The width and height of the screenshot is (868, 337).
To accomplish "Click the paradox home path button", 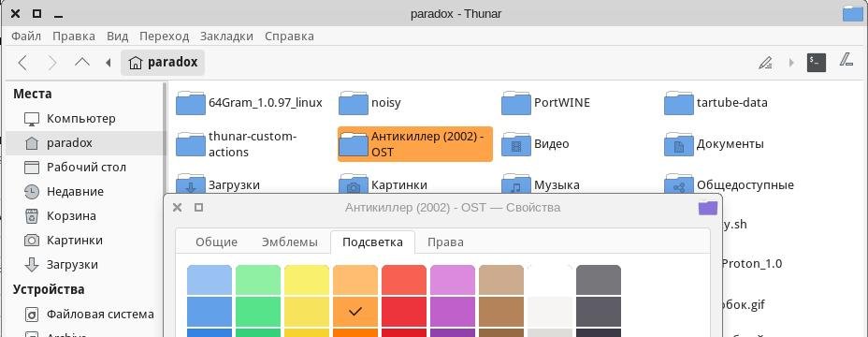I will 163,62.
